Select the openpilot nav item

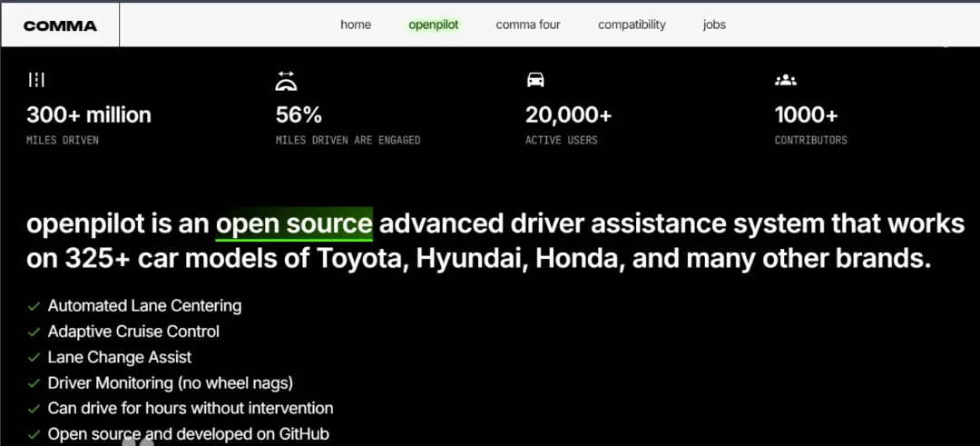434,25
